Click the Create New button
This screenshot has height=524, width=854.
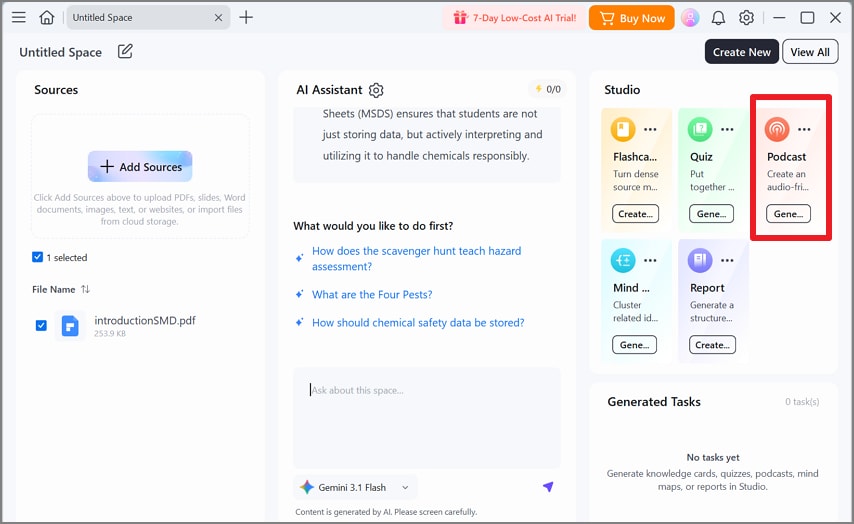(742, 52)
